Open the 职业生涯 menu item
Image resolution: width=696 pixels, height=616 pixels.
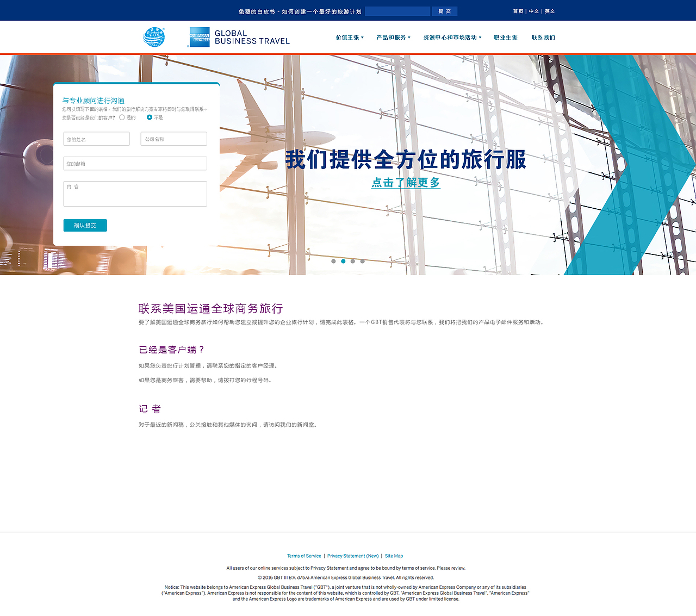[506, 38]
